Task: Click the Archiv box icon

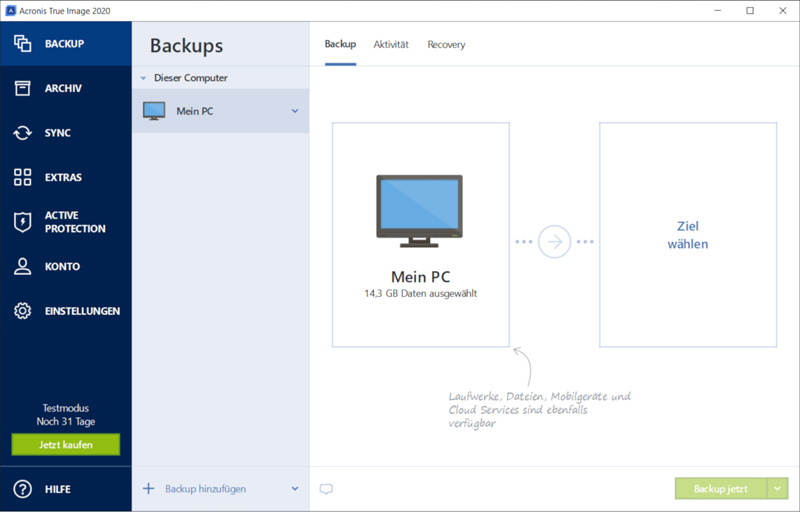Action: pyautogui.click(x=22, y=88)
